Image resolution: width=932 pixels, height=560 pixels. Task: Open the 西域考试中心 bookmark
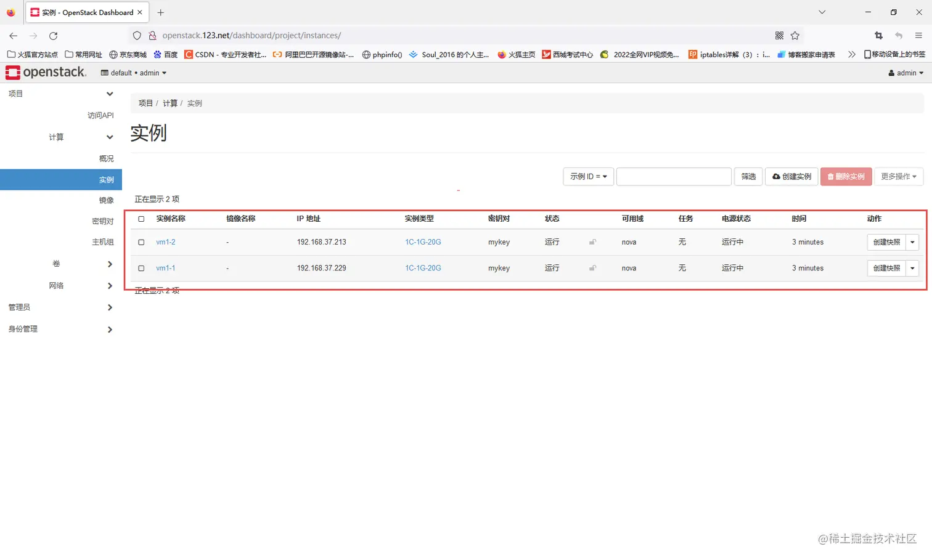(x=568, y=54)
